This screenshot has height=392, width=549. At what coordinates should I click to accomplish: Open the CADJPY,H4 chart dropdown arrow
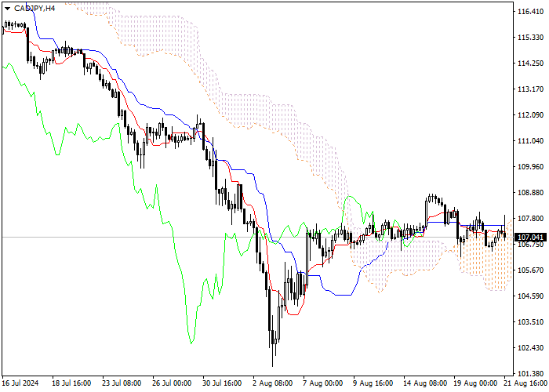[x=7, y=9]
